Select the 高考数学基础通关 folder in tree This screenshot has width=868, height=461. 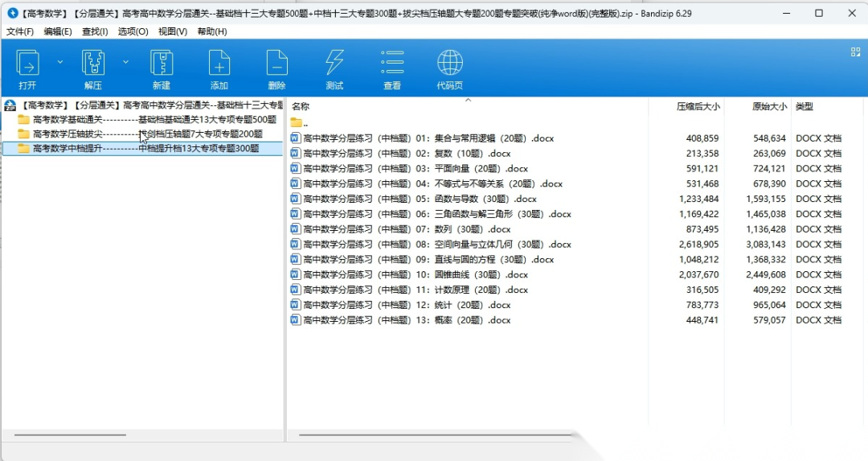pos(68,120)
